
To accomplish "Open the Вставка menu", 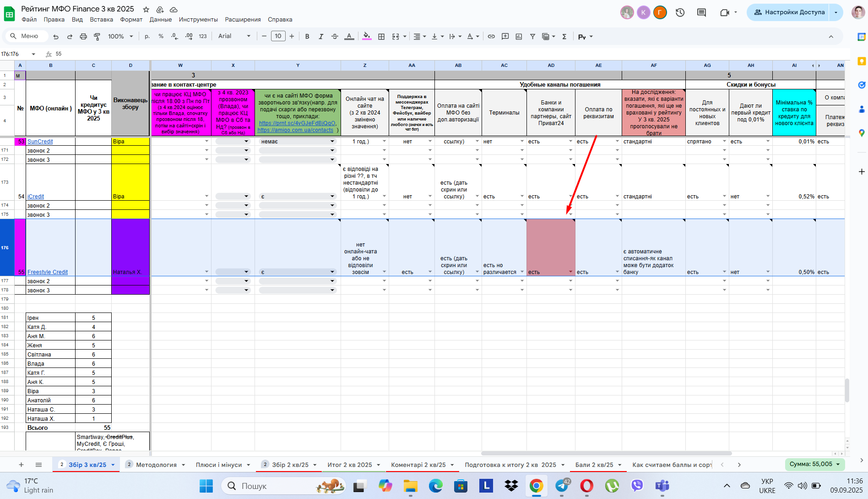I will 101,20.
